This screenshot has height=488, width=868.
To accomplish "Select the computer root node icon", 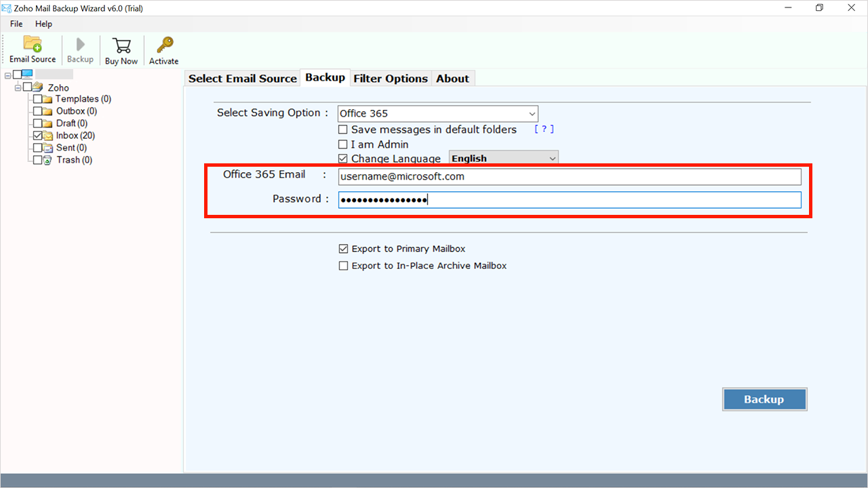I will [27, 75].
